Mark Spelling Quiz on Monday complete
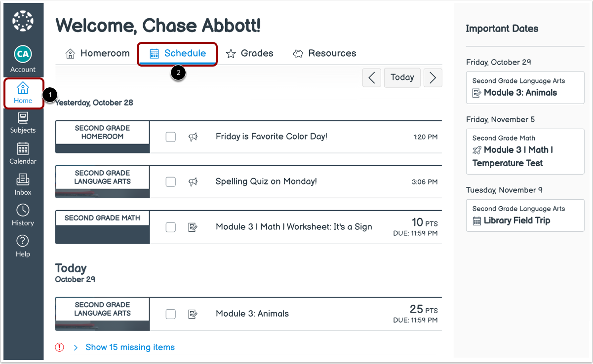The image size is (593, 364). tap(171, 182)
